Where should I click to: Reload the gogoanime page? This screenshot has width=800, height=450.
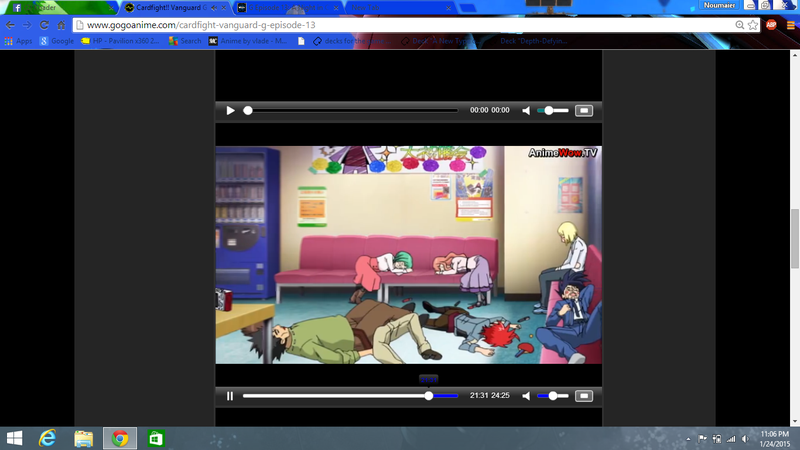pos(44,25)
